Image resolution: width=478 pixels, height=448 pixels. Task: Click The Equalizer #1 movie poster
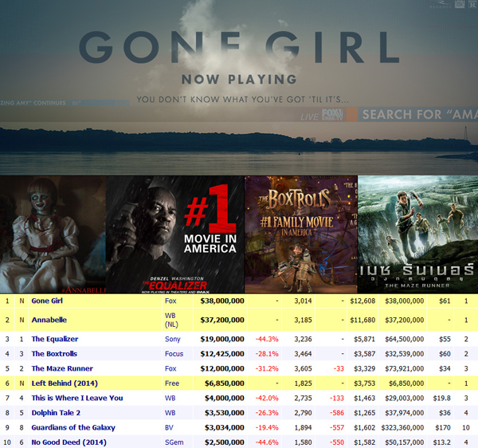(175, 234)
